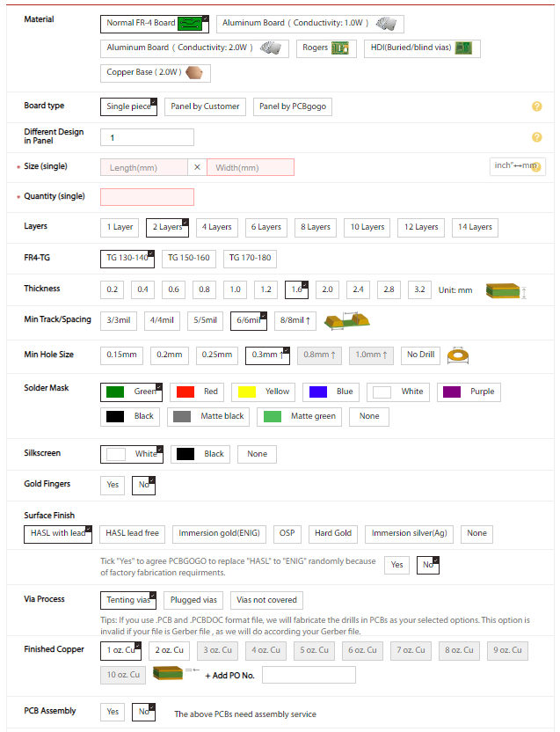Select HASL lead free finish

(132, 534)
